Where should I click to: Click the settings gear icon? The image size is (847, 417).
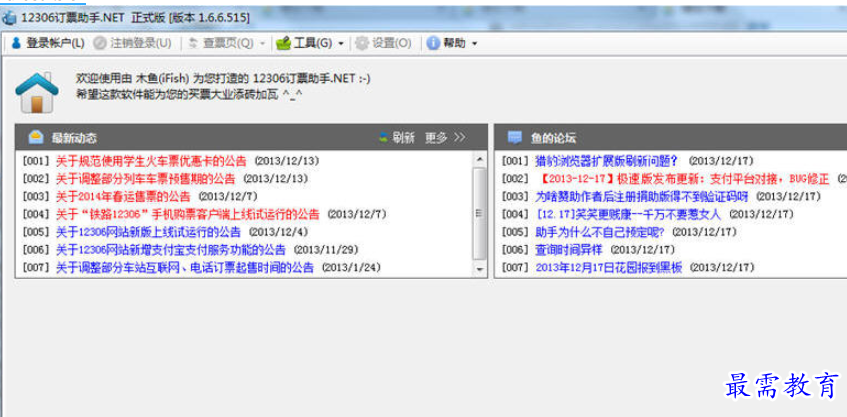pyautogui.click(x=362, y=44)
